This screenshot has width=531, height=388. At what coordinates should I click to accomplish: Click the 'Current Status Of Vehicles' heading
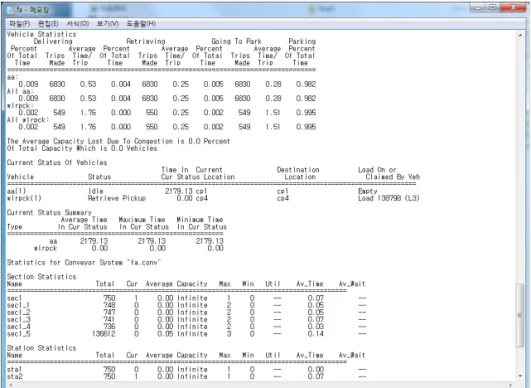(57, 163)
